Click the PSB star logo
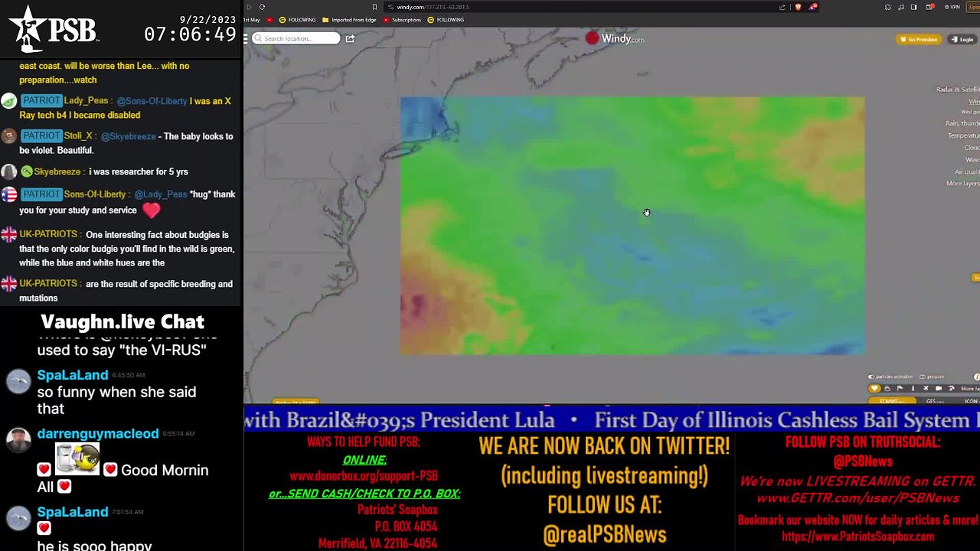Image resolution: width=980 pixels, height=551 pixels. pos(54,29)
